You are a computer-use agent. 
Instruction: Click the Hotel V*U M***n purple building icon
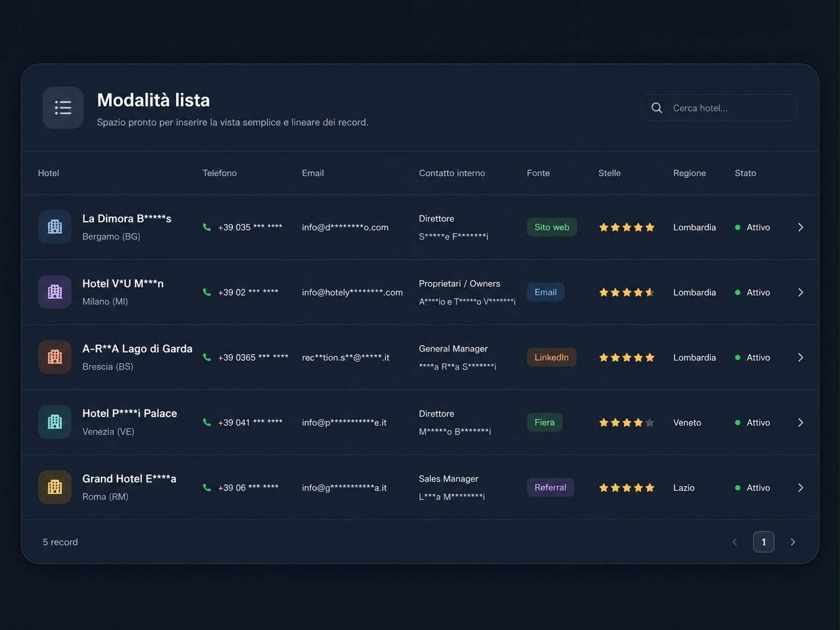coord(55,292)
